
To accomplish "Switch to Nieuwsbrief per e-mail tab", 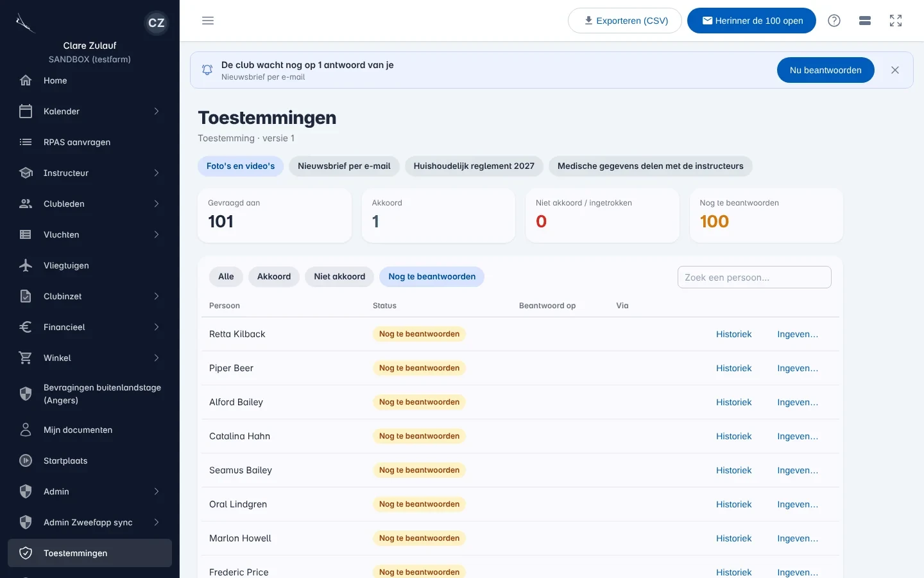I will click(344, 166).
